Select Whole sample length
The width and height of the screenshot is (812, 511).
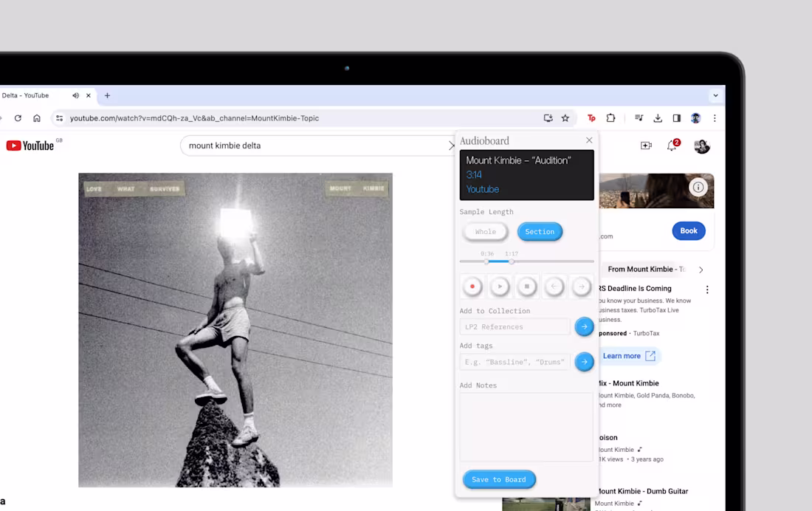[485, 232]
